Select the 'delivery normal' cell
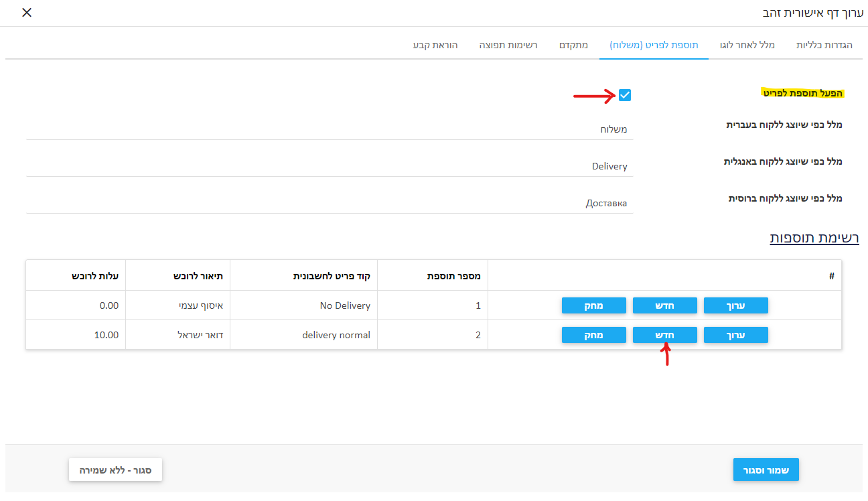Image resolution: width=868 pixels, height=501 pixels. point(304,335)
